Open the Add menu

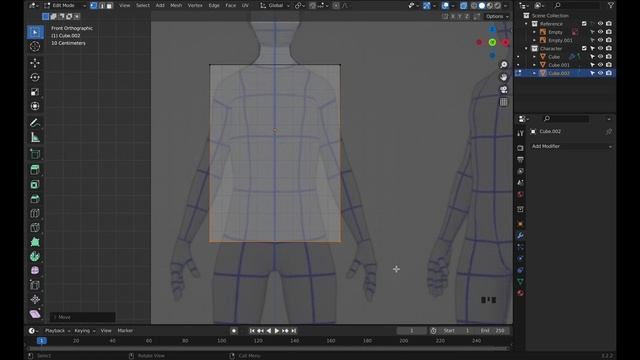click(160, 5)
